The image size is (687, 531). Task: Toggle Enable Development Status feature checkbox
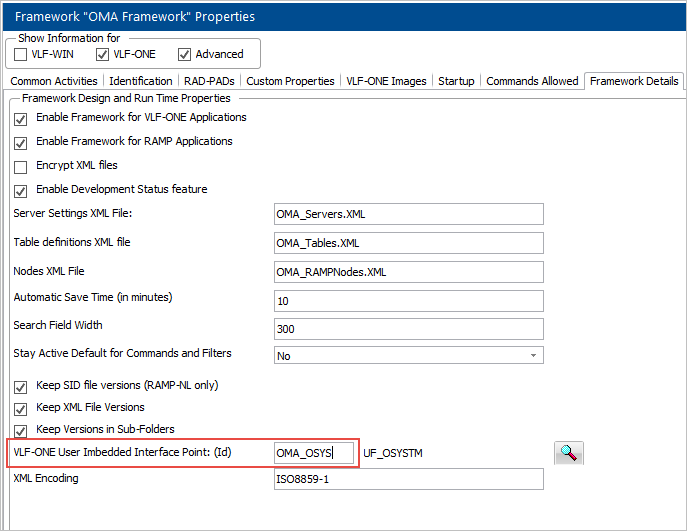pyautogui.click(x=21, y=190)
